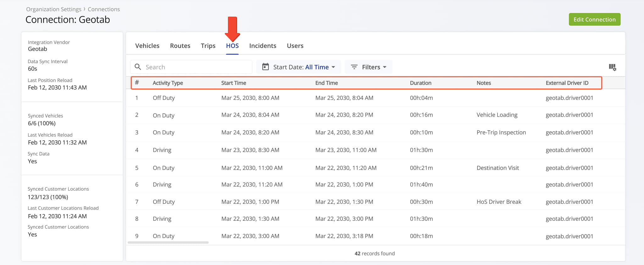Open the Incidents tab
The image size is (644, 265).
coord(263,46)
